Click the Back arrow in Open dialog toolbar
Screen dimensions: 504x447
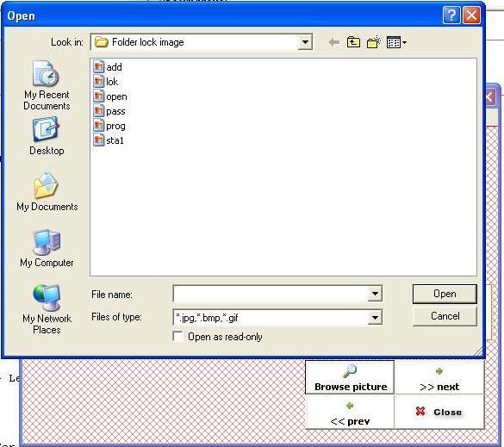click(334, 42)
